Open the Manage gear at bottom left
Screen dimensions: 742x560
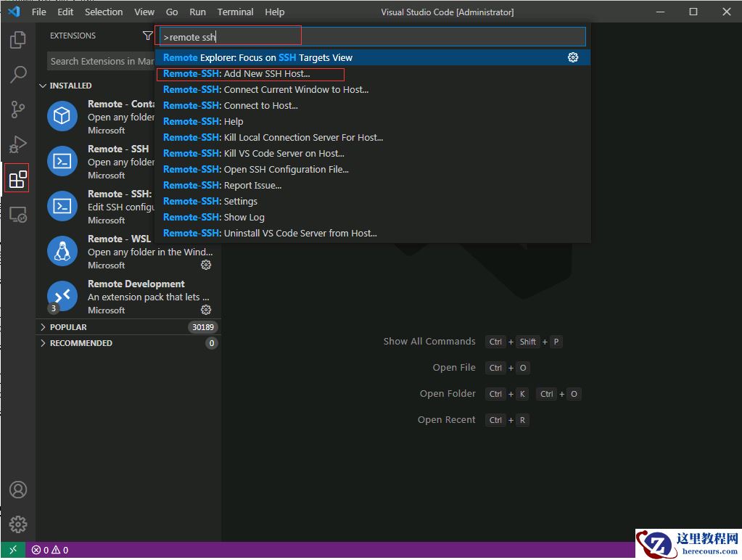click(18, 524)
